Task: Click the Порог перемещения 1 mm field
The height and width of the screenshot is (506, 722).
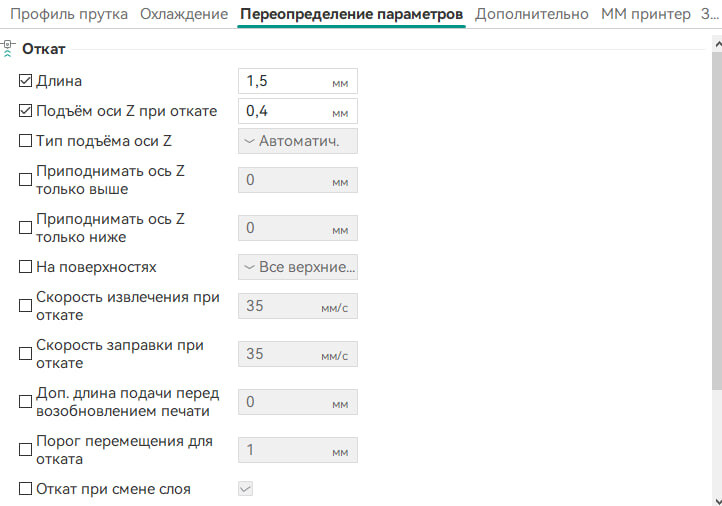Action: click(298, 450)
